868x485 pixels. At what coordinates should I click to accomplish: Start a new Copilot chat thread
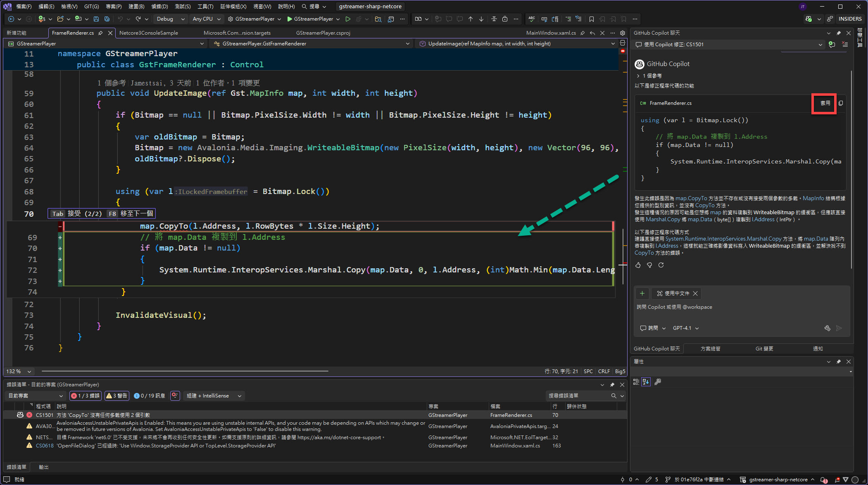pos(832,44)
